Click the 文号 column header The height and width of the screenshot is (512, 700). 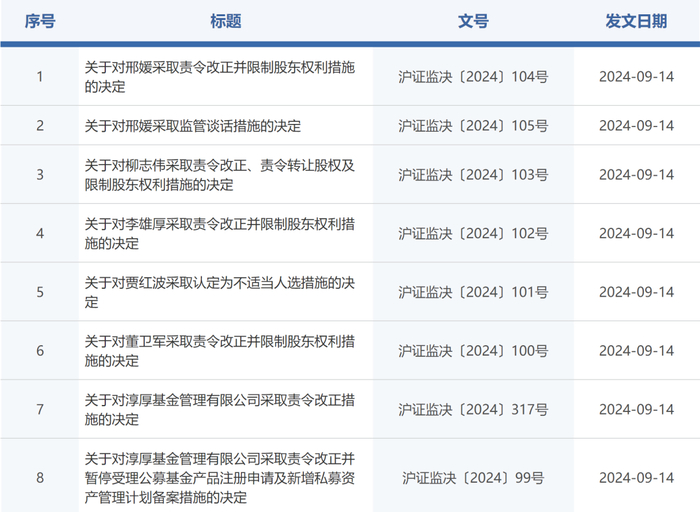(473, 21)
